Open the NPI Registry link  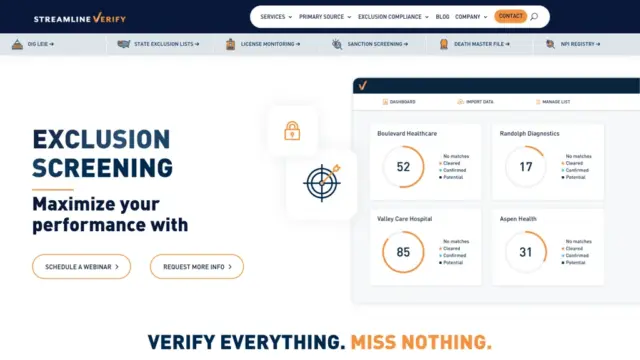coord(580,44)
